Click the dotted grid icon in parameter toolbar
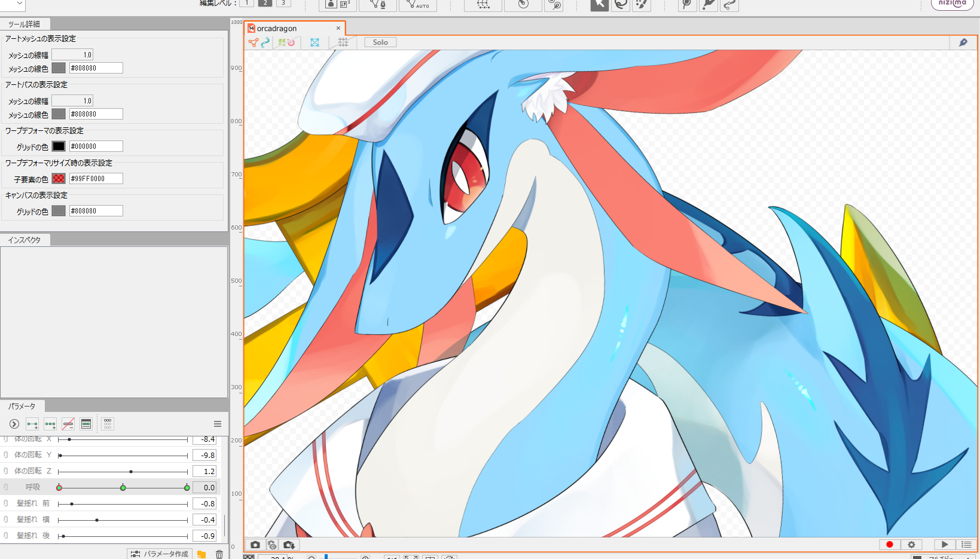Viewport: 980px width, 559px height. coord(108,424)
